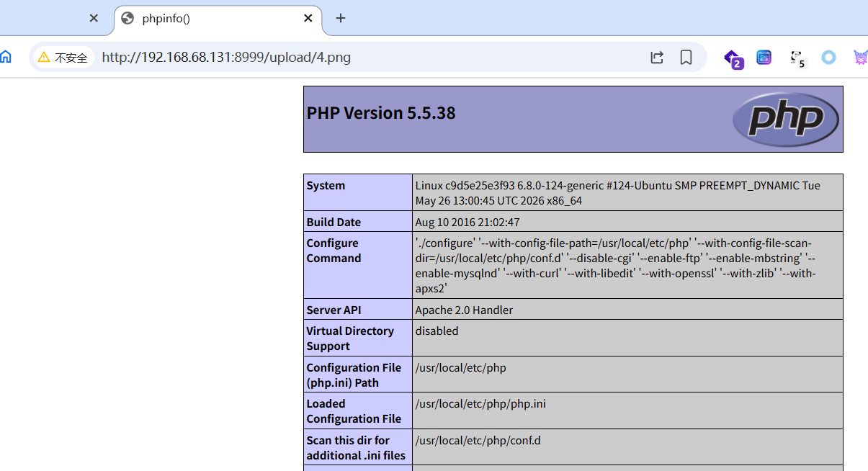This screenshot has width=868, height=471.
Task: Click the PHP Version 5.5.38 heading
Action: pyautogui.click(x=381, y=113)
